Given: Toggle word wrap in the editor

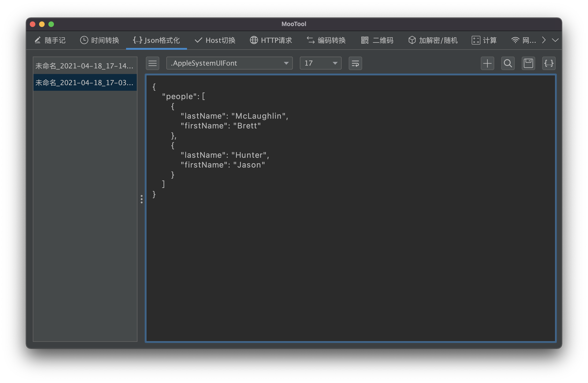Looking at the screenshot, I should 355,63.
